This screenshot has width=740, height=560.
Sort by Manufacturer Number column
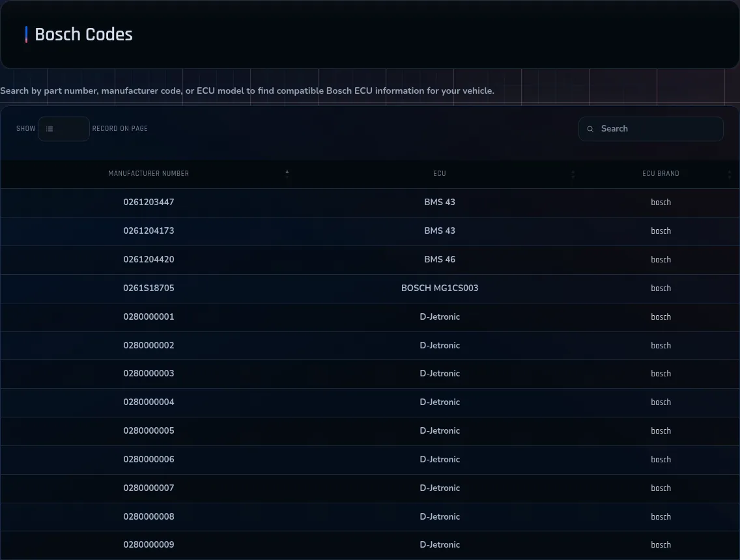pyautogui.click(x=287, y=174)
